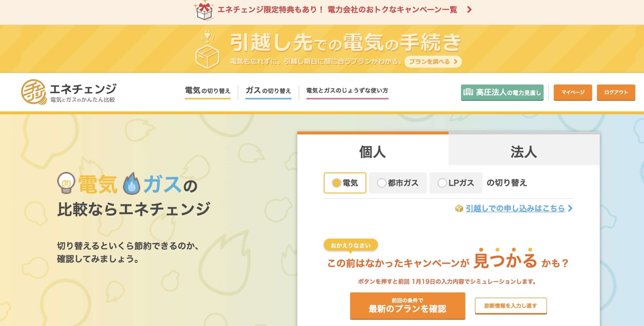The height and width of the screenshot is (326, 644).
Task: Click おかえりなさい badge
Action: click(351, 245)
